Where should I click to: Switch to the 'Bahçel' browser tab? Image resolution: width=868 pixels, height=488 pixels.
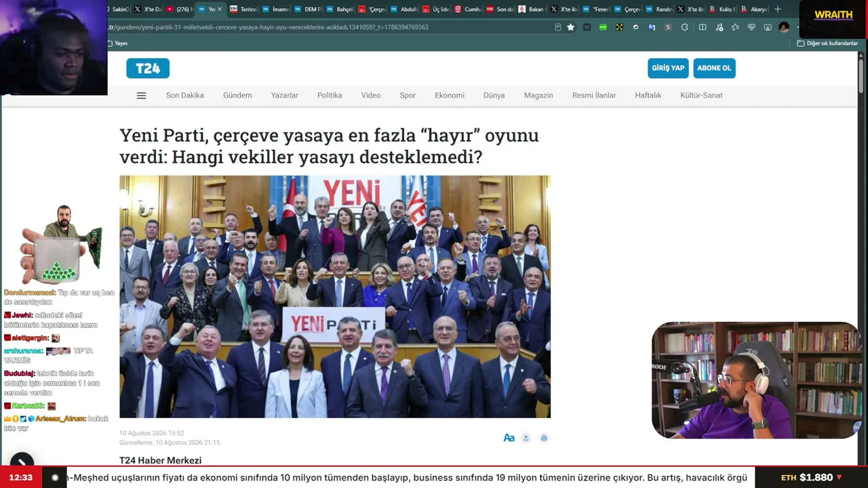tap(340, 9)
